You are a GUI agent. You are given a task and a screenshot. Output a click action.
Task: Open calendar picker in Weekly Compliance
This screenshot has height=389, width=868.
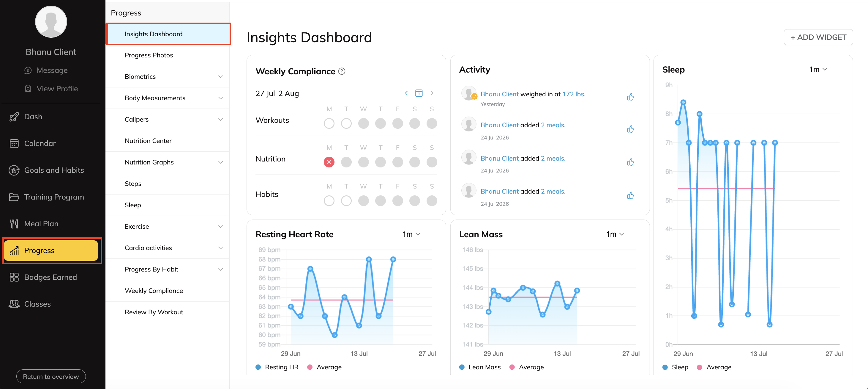(419, 93)
